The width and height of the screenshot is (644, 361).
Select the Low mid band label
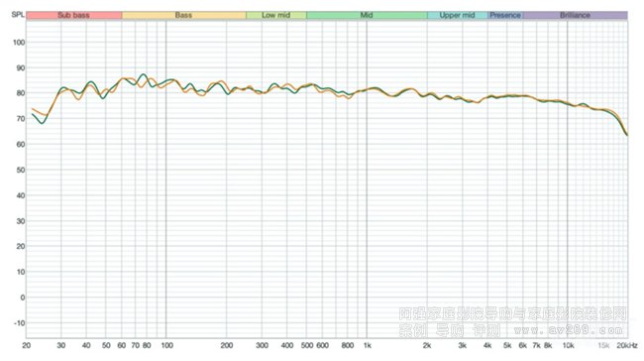[276, 15]
